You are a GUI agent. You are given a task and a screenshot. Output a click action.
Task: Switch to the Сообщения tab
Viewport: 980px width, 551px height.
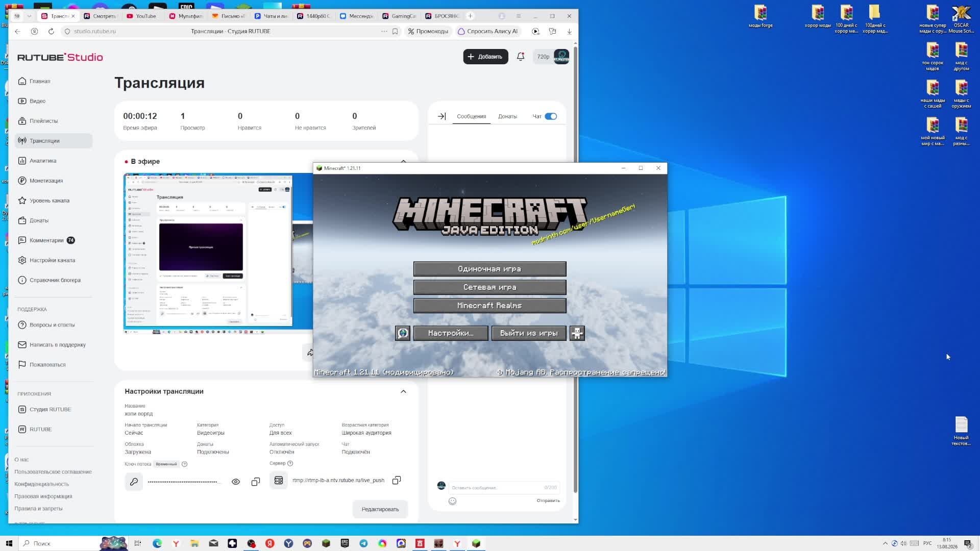click(471, 116)
